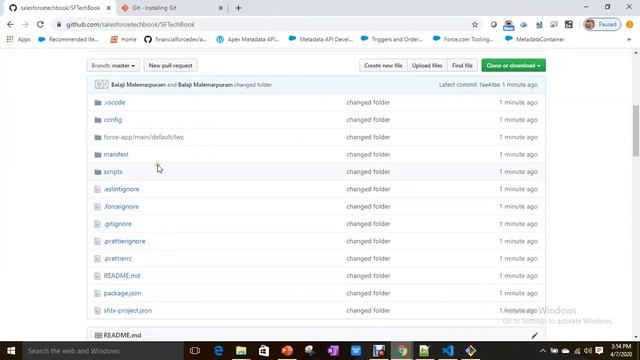Switch to the Git - Installing Git tab
The width and height of the screenshot is (640, 360).
171,8
